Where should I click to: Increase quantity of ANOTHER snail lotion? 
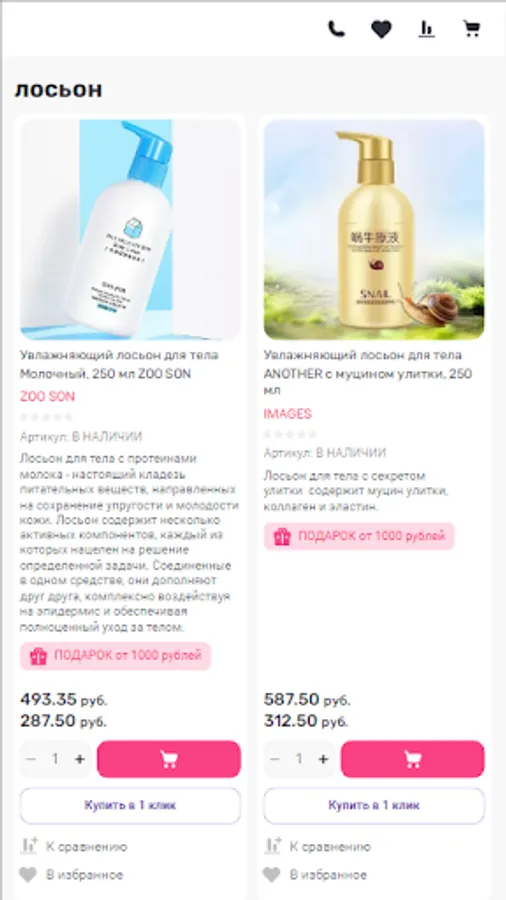[x=324, y=759]
